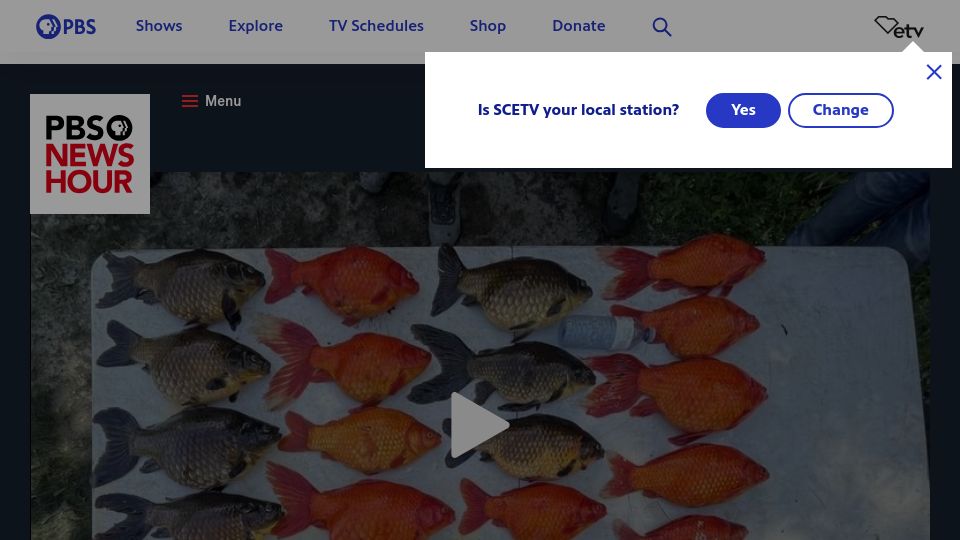
Task: Click the SCETV station logo
Action: point(899,28)
